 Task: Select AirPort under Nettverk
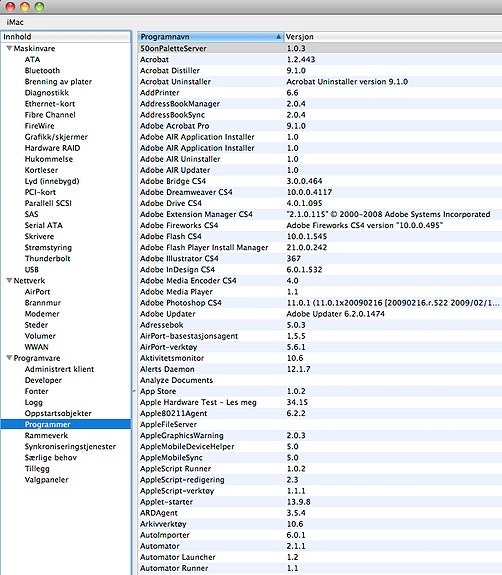click(x=37, y=292)
